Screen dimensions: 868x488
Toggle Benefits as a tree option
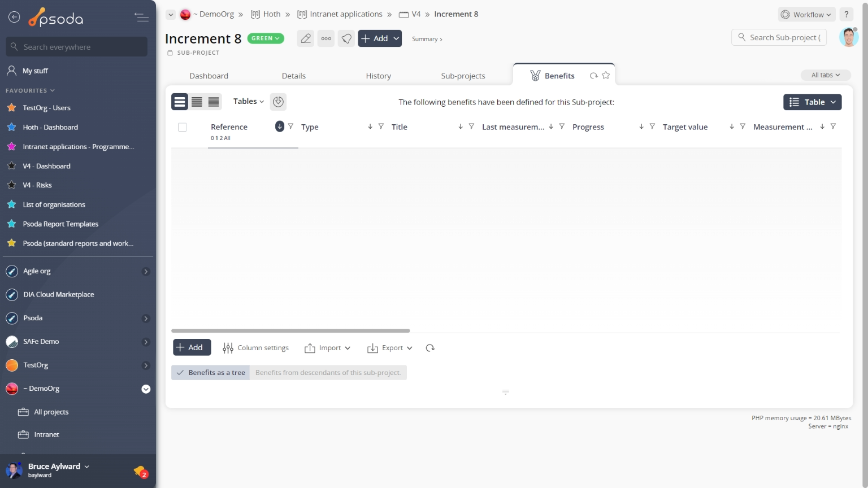(x=211, y=373)
